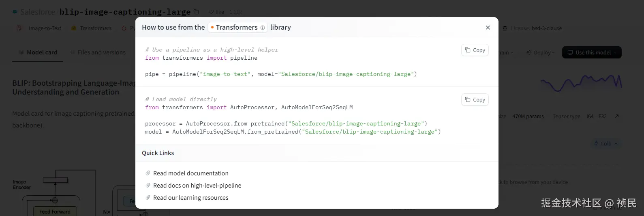
Task: Click the 470M params value
Action: tap(528, 116)
